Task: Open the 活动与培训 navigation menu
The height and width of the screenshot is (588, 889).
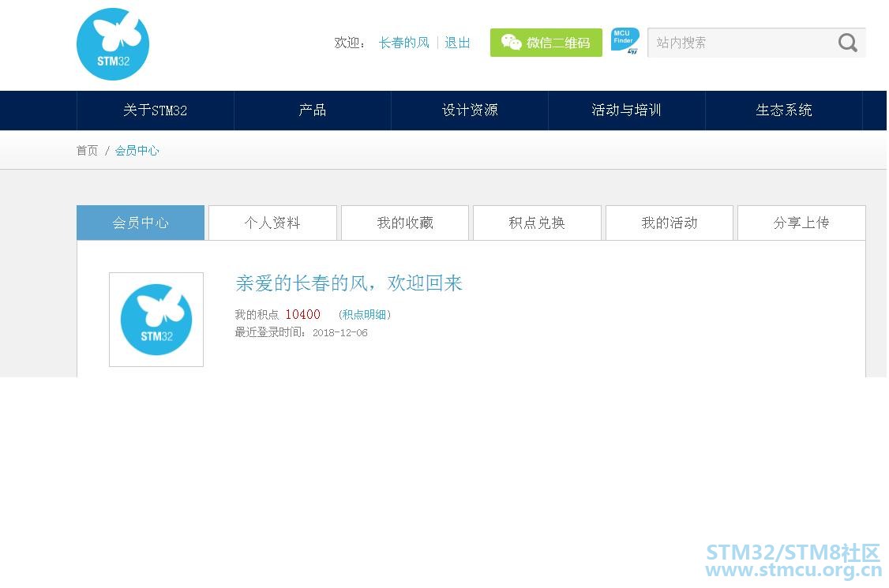Action: [x=627, y=110]
